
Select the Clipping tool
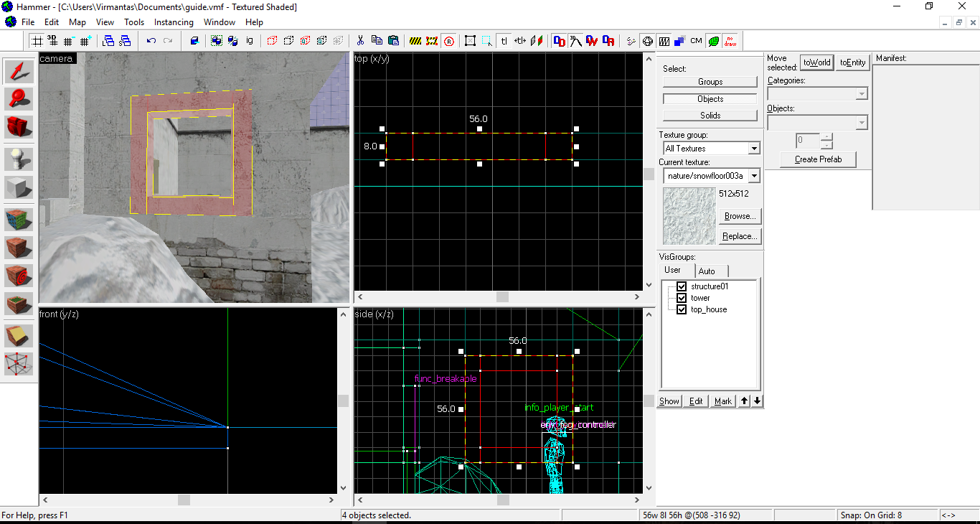19,335
